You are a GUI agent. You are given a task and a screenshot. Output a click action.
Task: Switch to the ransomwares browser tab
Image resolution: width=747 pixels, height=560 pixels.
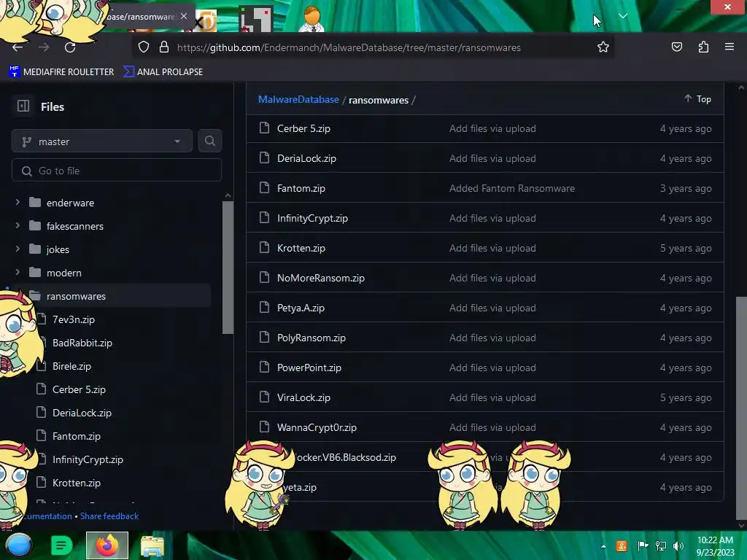click(141, 17)
